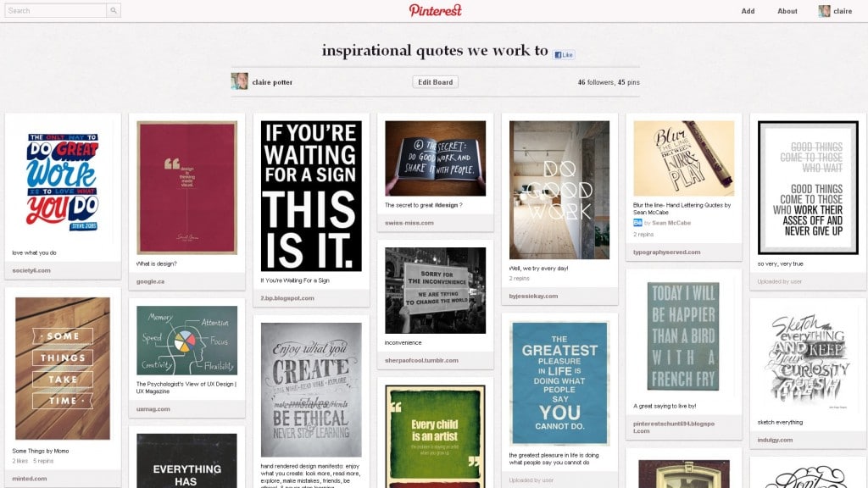The image size is (868, 488).
Task: Click the Edit Board button
Action: [436, 82]
